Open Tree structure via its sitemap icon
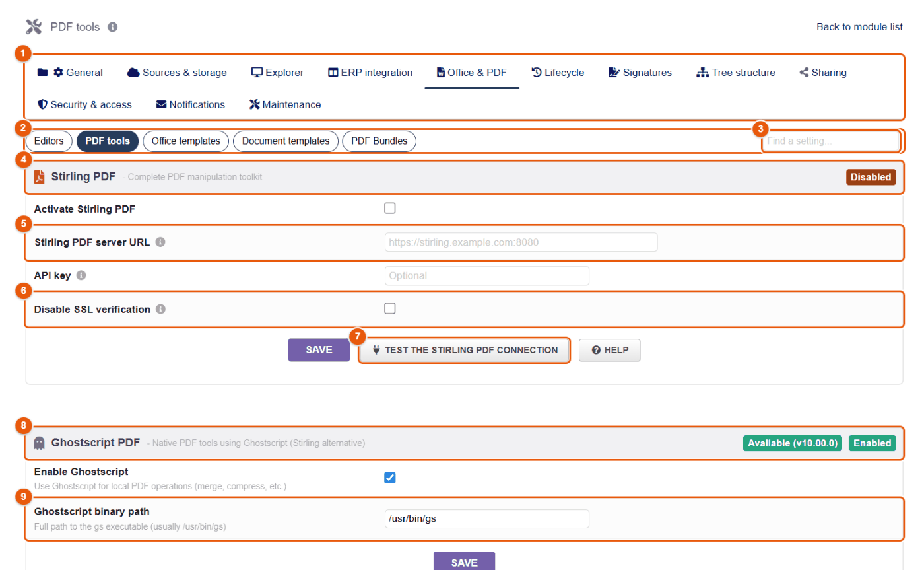This screenshot has width=924, height=570. (702, 73)
